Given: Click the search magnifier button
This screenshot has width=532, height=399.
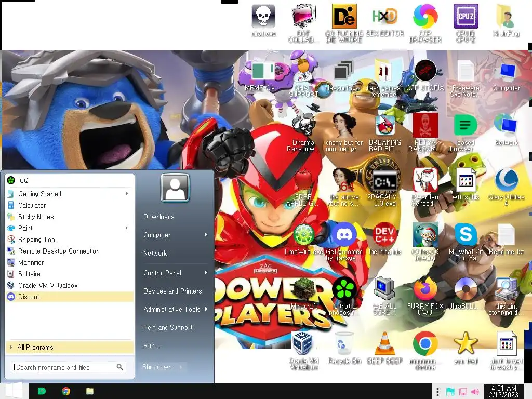Looking at the screenshot, I should [120, 367].
